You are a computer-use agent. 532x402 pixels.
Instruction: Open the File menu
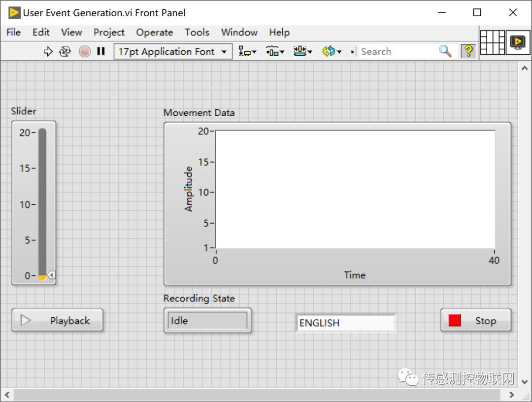14,32
